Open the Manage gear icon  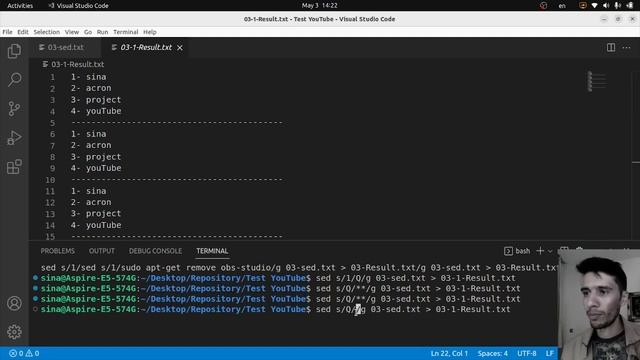[14, 332]
